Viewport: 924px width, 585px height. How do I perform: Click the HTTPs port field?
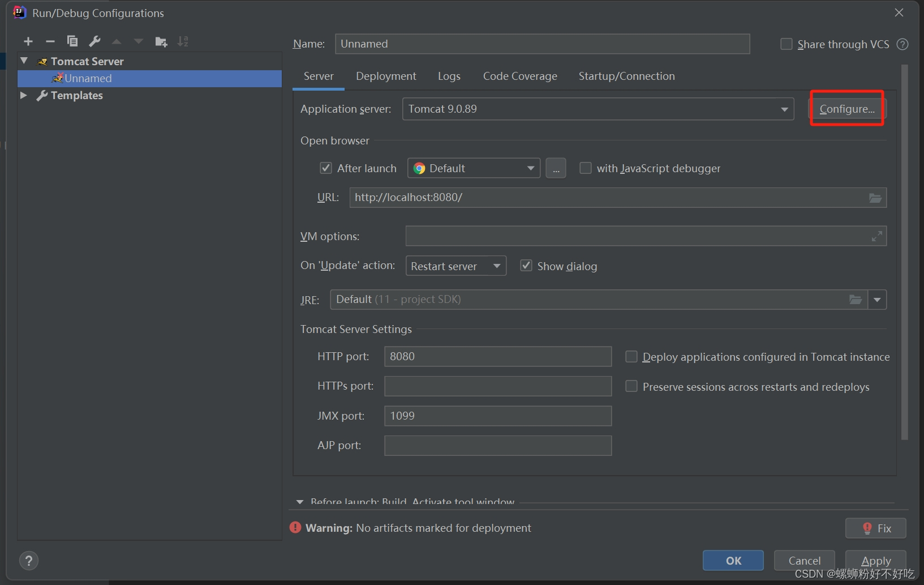click(x=498, y=386)
